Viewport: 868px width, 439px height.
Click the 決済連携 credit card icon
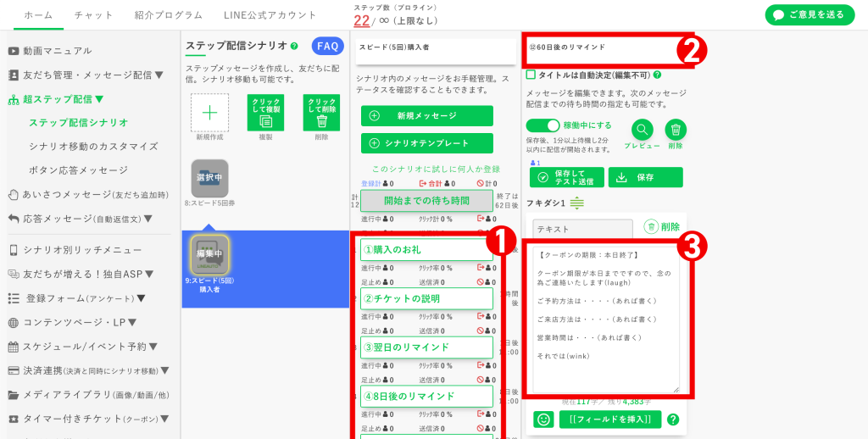pos(14,371)
